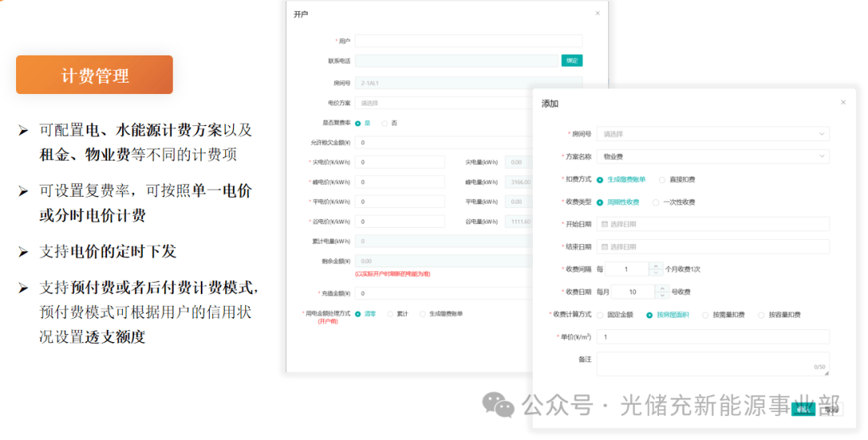Click the 备注 text area

[713, 365]
